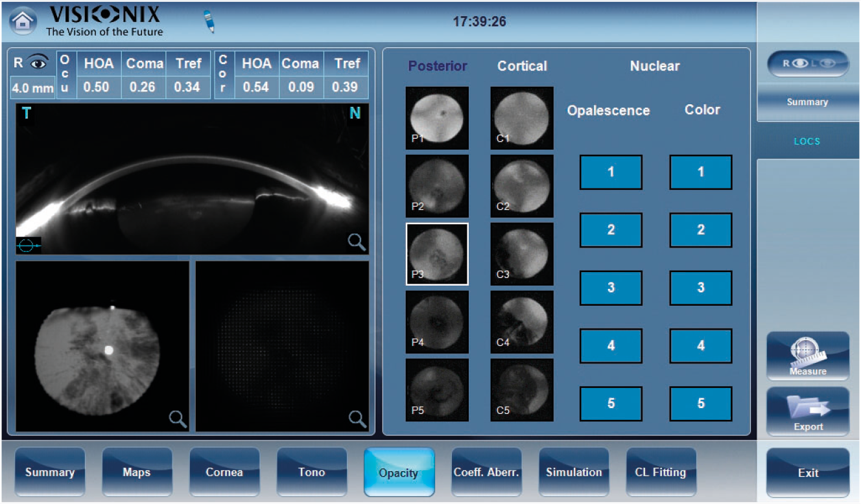This screenshot has height=504, width=861.
Task: Open the Maps tab
Action: [137, 472]
